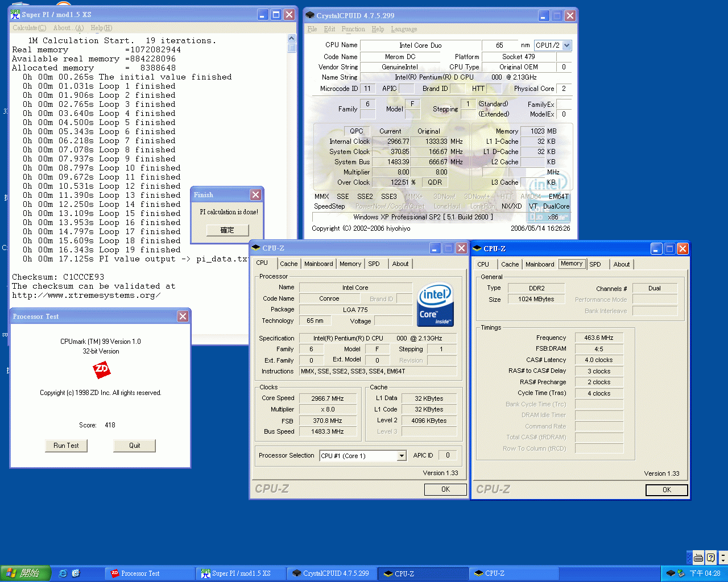Open CPU1/2 selector dropdown in CrystalCPUID
Image resolution: width=728 pixels, height=582 pixels.
tap(566, 45)
